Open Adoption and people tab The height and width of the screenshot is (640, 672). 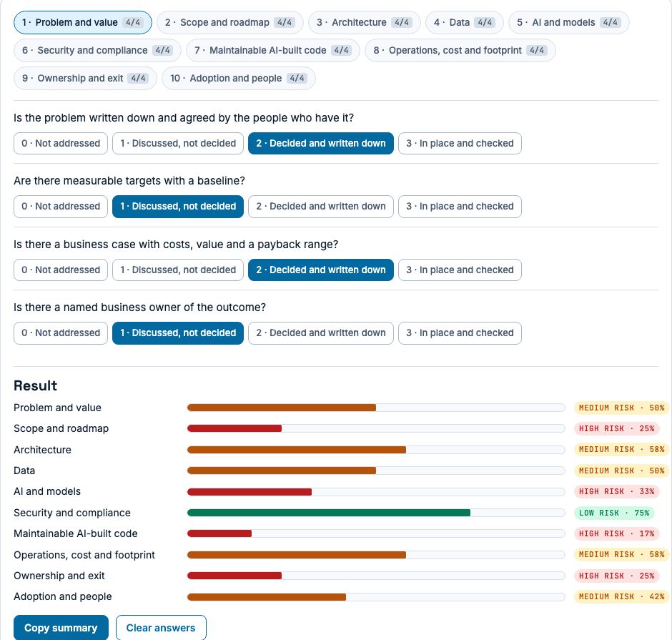click(239, 78)
